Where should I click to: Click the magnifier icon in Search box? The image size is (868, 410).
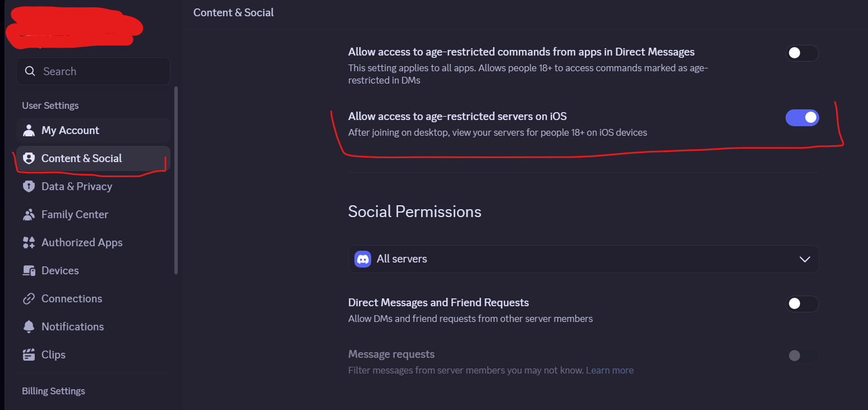click(x=29, y=71)
